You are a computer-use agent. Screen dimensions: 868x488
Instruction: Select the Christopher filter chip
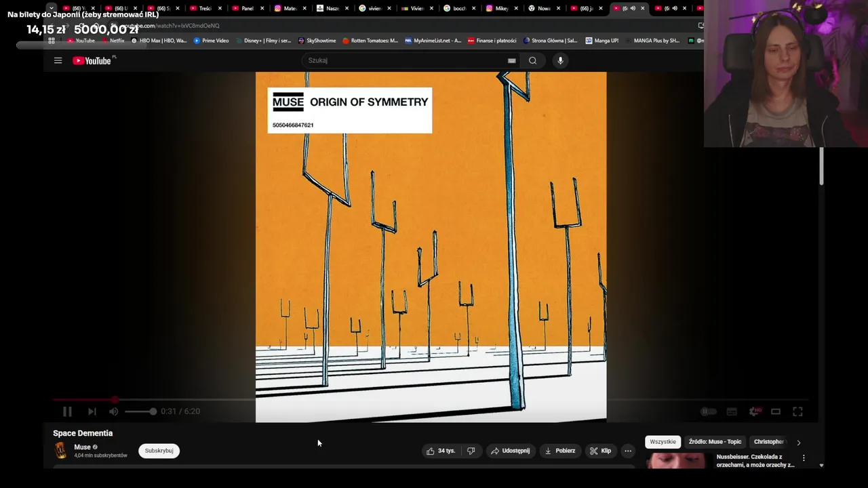pyautogui.click(x=768, y=442)
